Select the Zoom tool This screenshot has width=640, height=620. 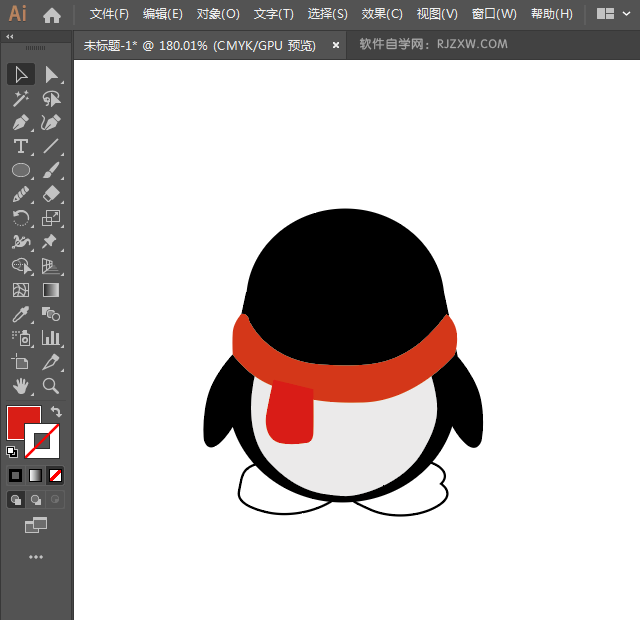click(x=51, y=385)
